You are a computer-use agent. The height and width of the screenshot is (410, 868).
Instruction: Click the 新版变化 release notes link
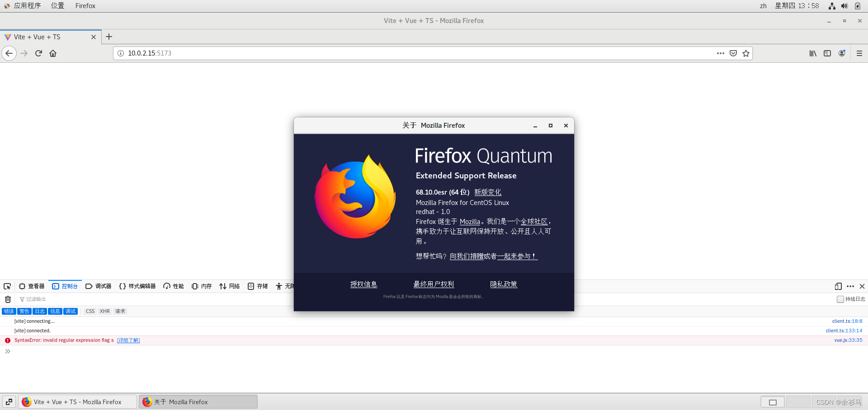(x=487, y=192)
